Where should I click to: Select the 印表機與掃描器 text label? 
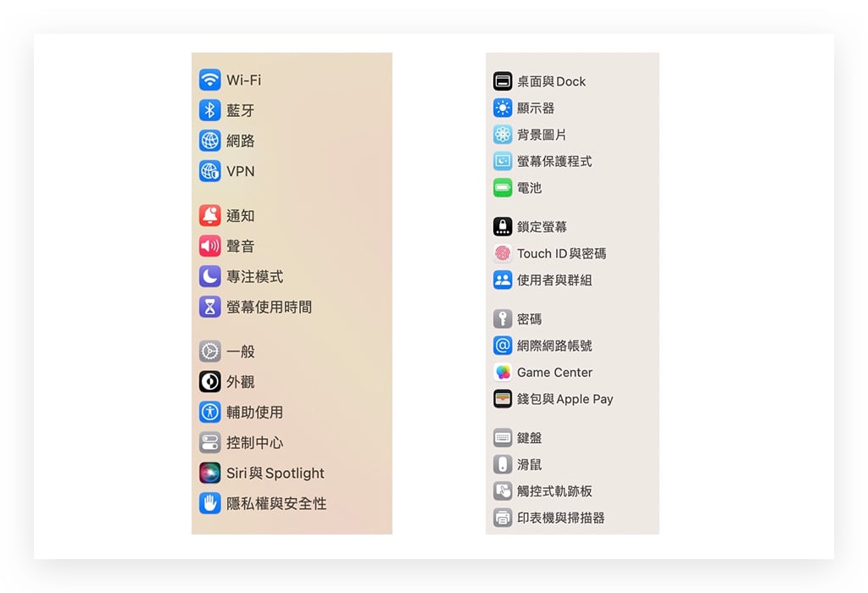pos(561,518)
